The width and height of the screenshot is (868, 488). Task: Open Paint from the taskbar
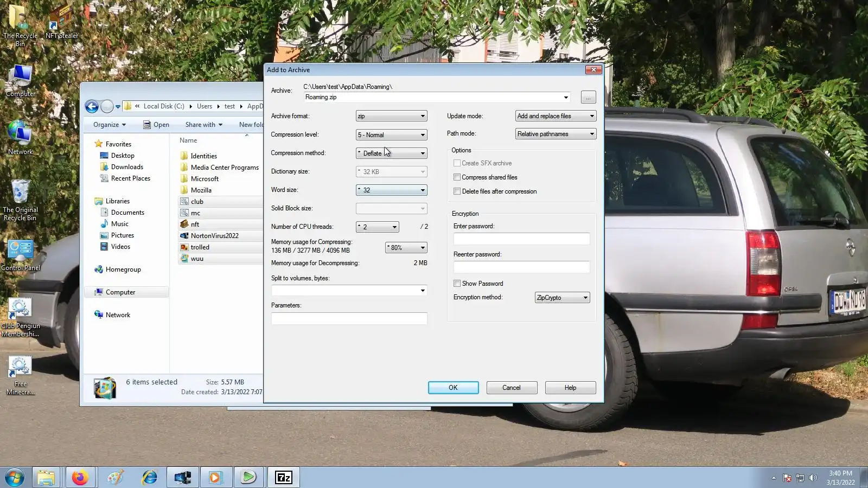click(114, 477)
